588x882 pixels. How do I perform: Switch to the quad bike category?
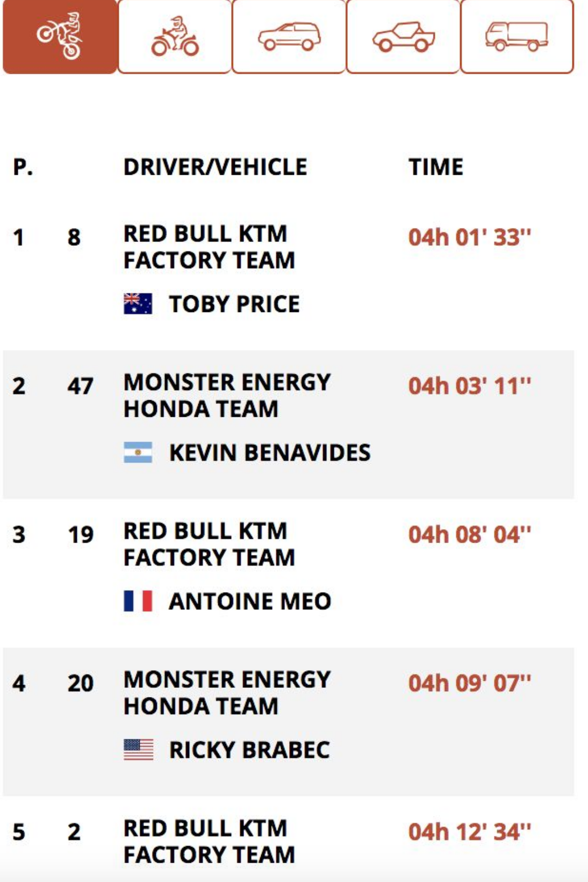(175, 36)
